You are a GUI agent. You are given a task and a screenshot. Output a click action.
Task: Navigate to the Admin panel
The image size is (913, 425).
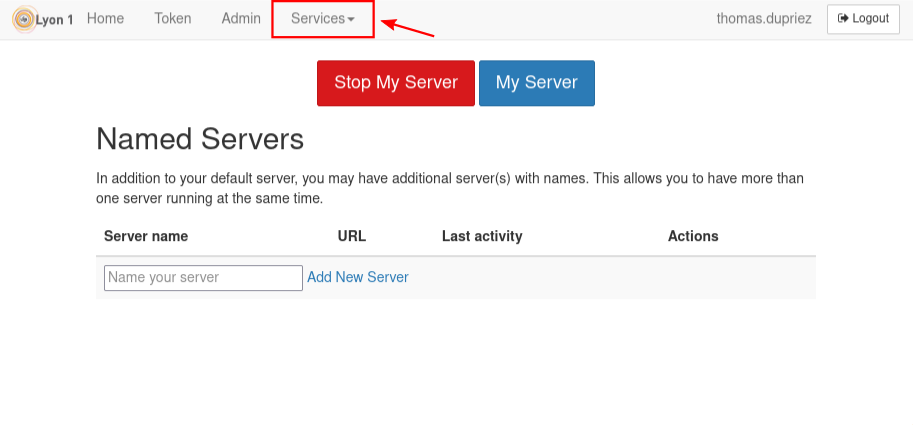[241, 19]
